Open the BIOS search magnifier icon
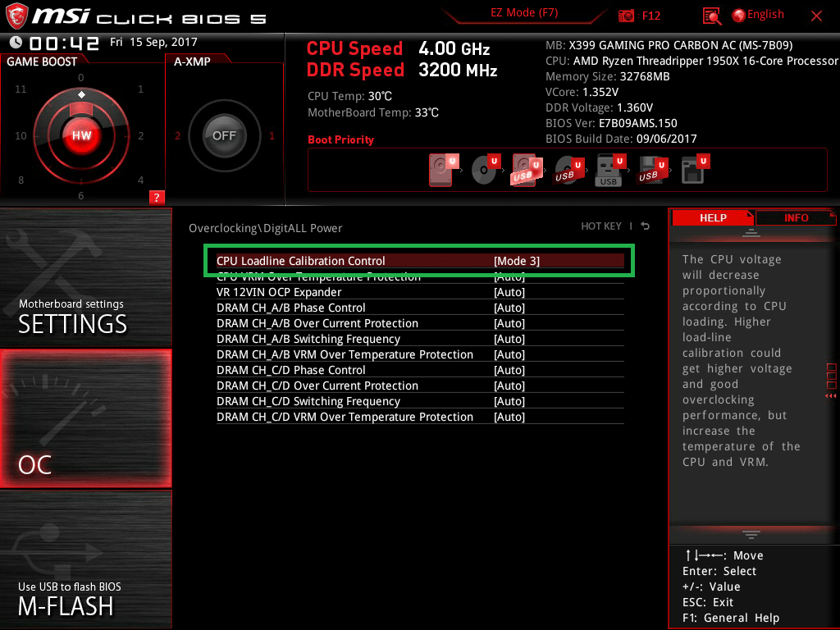 click(711, 16)
